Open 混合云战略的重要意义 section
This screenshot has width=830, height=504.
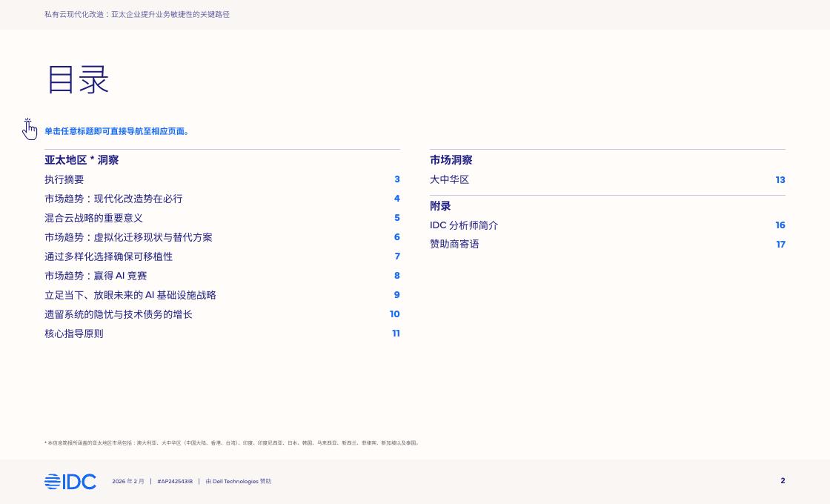(93, 218)
